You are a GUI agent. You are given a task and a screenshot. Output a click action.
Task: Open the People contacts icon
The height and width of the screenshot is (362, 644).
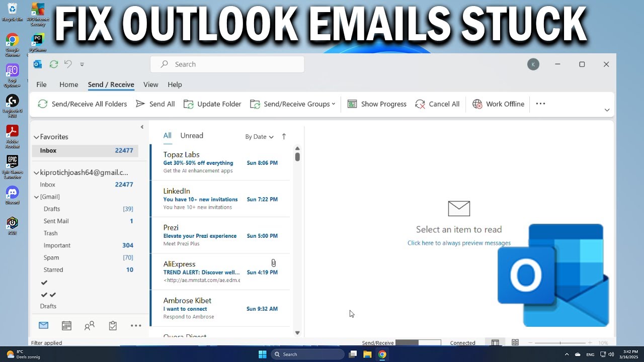pyautogui.click(x=90, y=326)
